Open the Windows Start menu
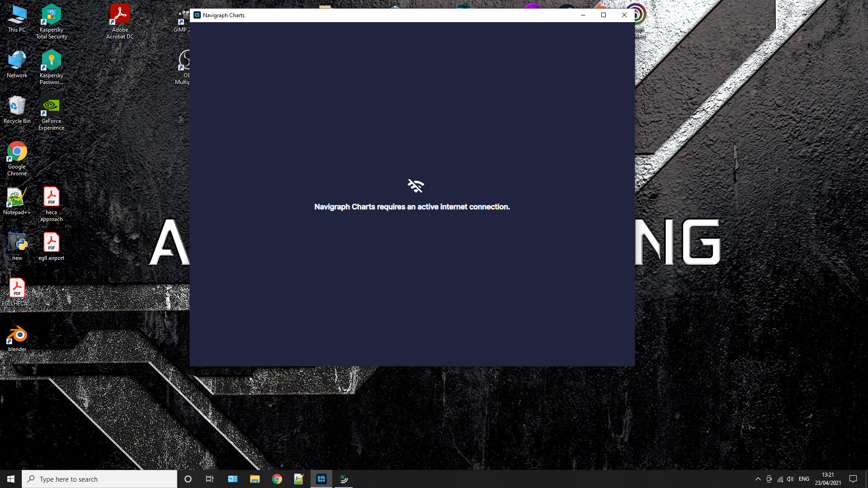Screen dimensions: 868x488 [11, 479]
